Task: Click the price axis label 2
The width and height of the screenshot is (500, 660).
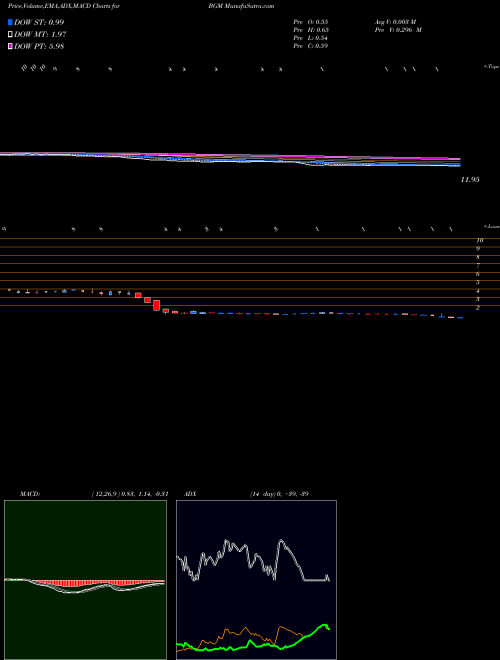Action: point(478,308)
